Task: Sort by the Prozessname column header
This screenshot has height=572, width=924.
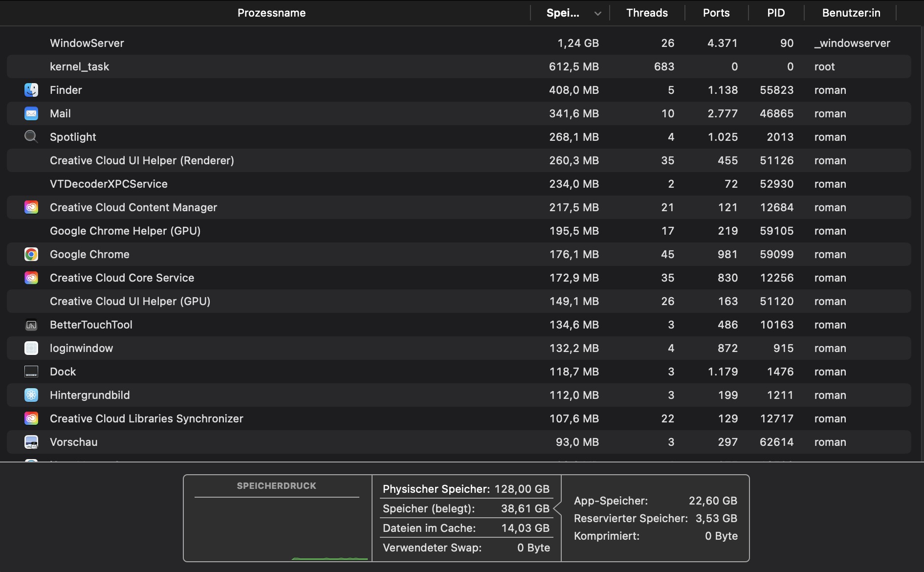Action: [x=271, y=13]
